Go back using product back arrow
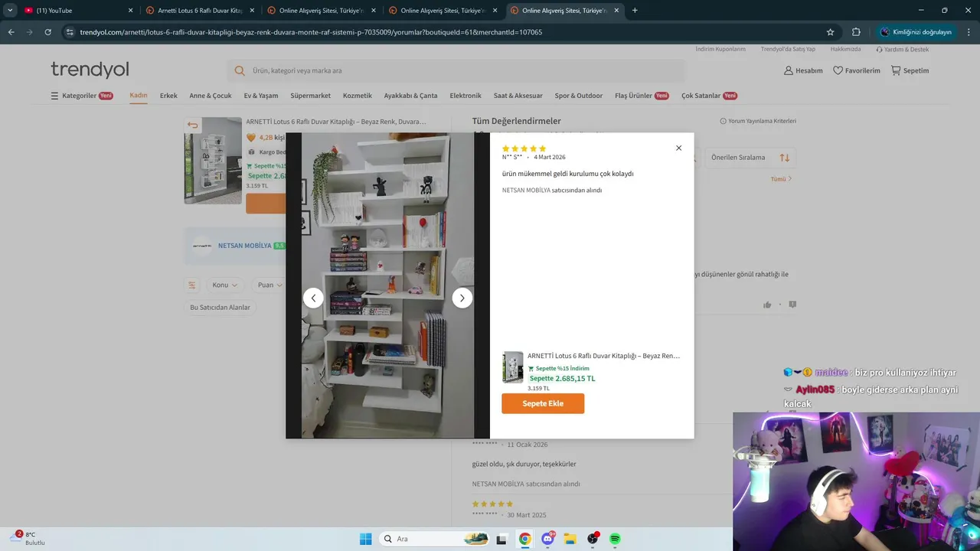The height and width of the screenshot is (551, 980). click(x=192, y=125)
